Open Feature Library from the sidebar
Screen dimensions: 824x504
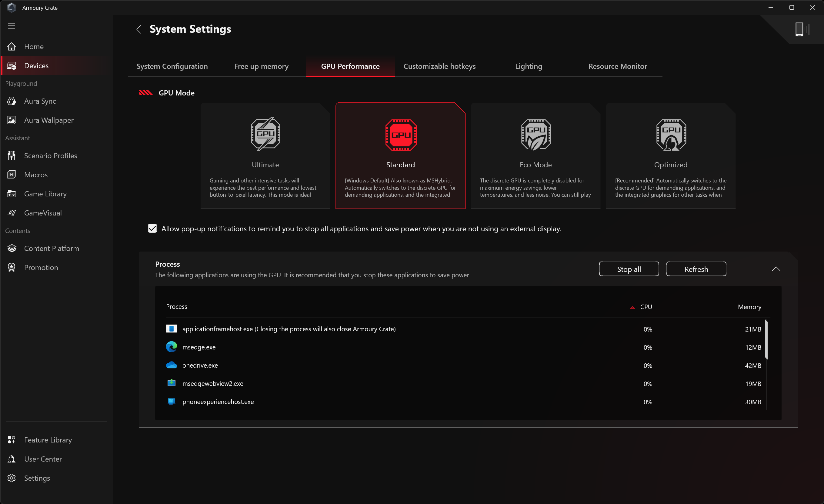(48, 440)
